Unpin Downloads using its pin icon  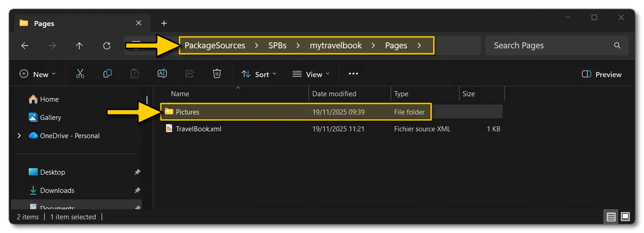(137, 191)
